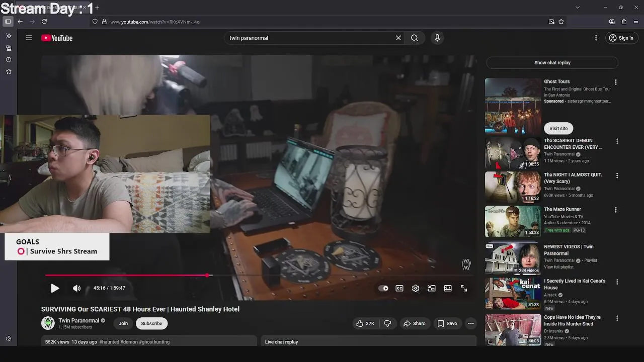Open the browser extensions puzzle icon

tap(624, 22)
